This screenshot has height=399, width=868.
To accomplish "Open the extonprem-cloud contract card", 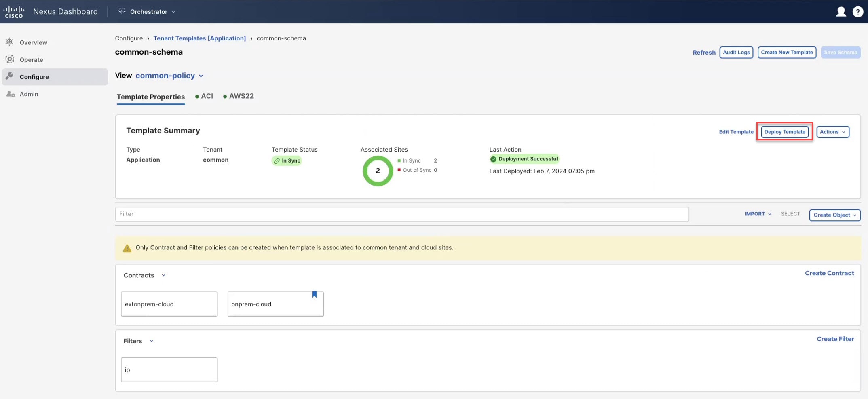I will (169, 304).
